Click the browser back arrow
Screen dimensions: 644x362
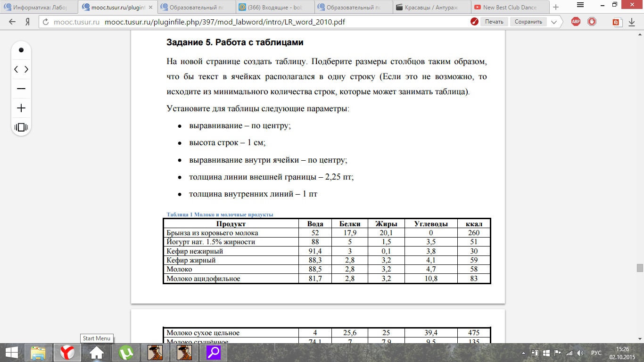pyautogui.click(x=12, y=22)
